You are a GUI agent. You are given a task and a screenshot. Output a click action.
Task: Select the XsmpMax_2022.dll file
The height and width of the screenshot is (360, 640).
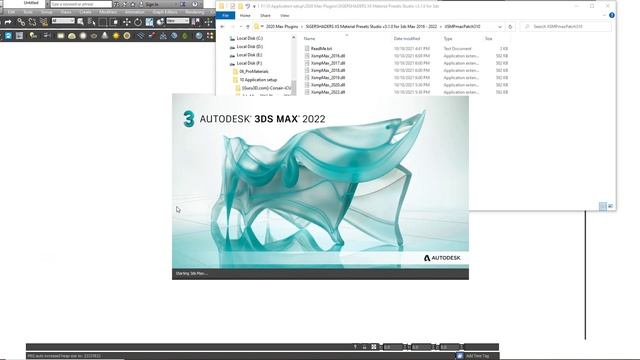[328, 92]
